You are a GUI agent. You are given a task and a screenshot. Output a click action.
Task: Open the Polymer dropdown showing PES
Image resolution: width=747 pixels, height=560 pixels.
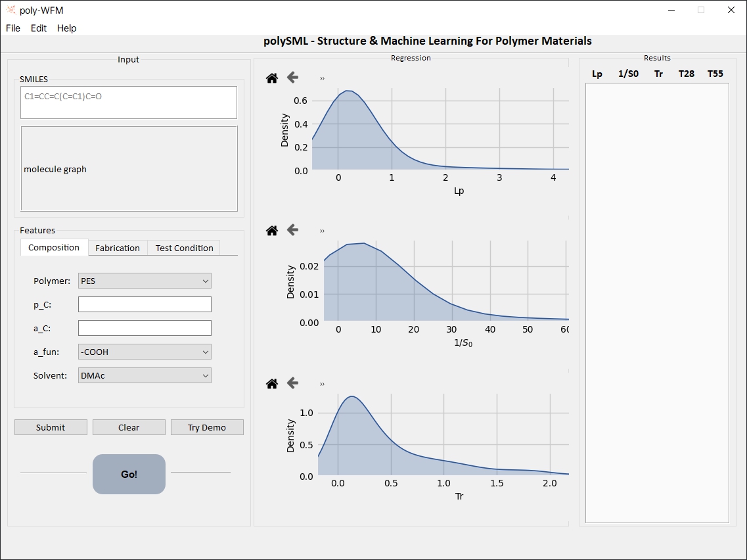[145, 281]
